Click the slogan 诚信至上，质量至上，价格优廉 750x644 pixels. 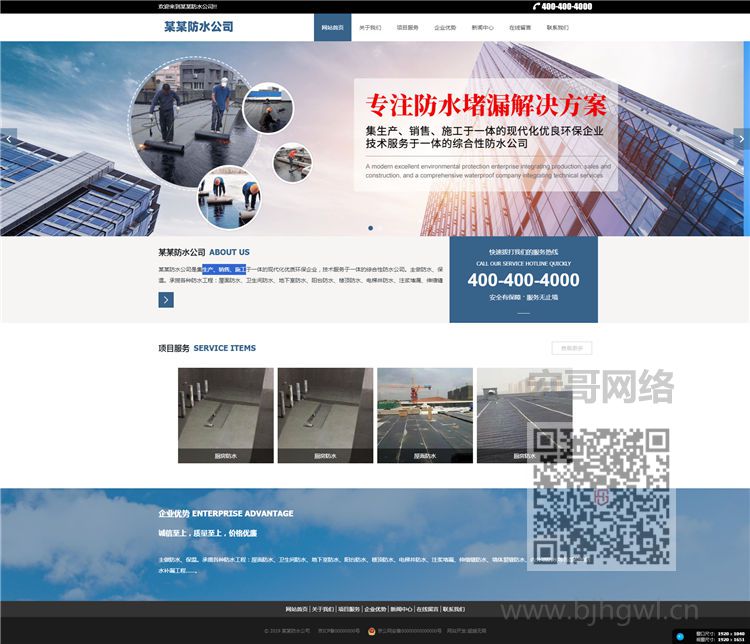pyautogui.click(x=208, y=533)
